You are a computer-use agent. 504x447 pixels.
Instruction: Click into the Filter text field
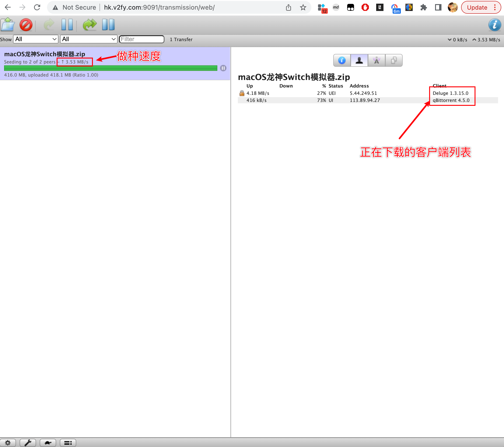(x=142, y=39)
